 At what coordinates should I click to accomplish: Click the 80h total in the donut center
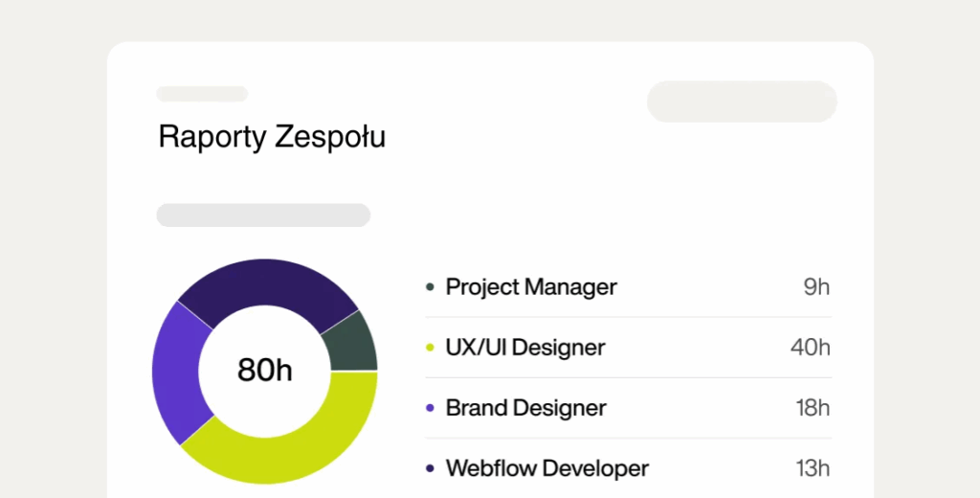265,371
